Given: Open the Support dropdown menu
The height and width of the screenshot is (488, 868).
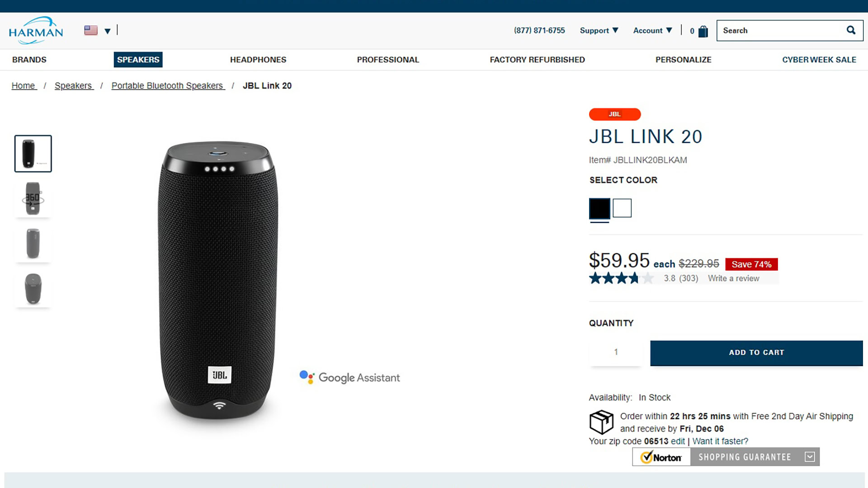Looking at the screenshot, I should [599, 30].
